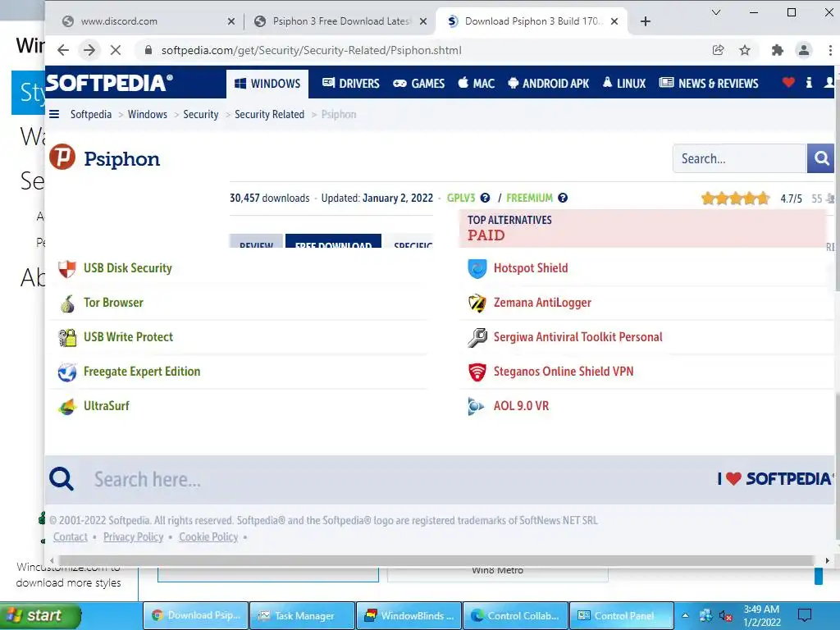Open the Cookie Policy link
The height and width of the screenshot is (630, 840).
tap(208, 536)
